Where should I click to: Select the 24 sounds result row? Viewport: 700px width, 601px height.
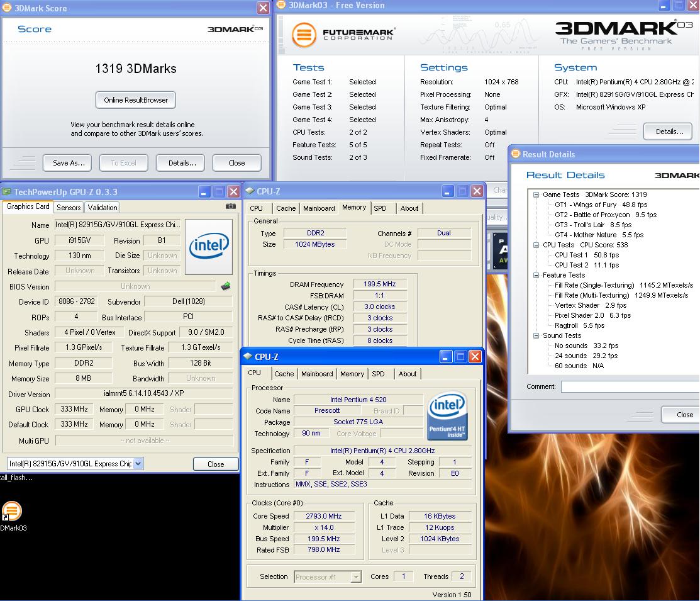[586, 356]
